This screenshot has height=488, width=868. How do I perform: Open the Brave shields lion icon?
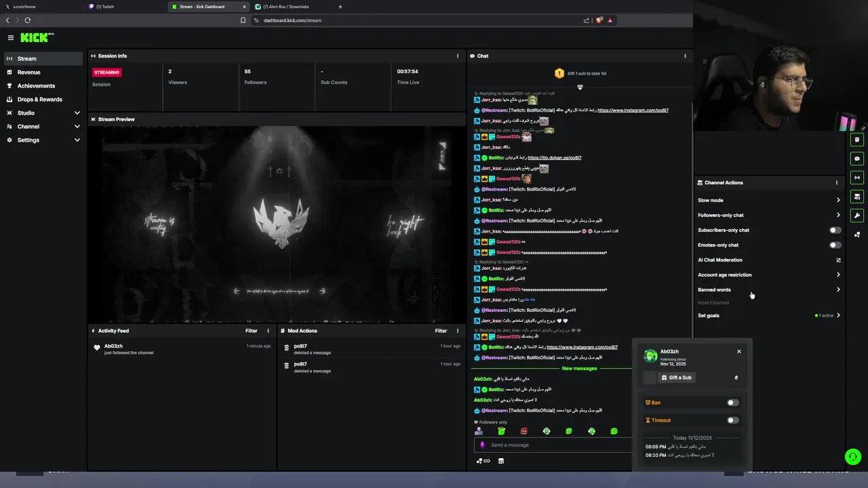599,20
